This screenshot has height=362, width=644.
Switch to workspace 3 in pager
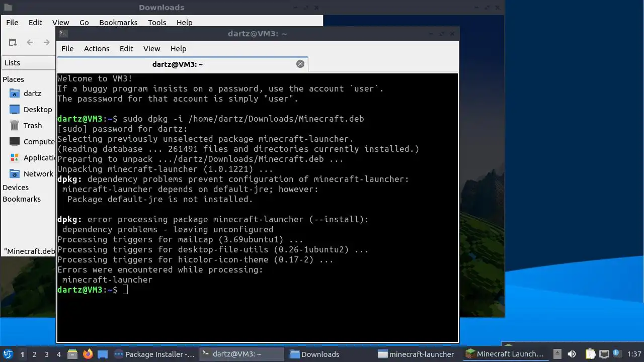pos(46,354)
